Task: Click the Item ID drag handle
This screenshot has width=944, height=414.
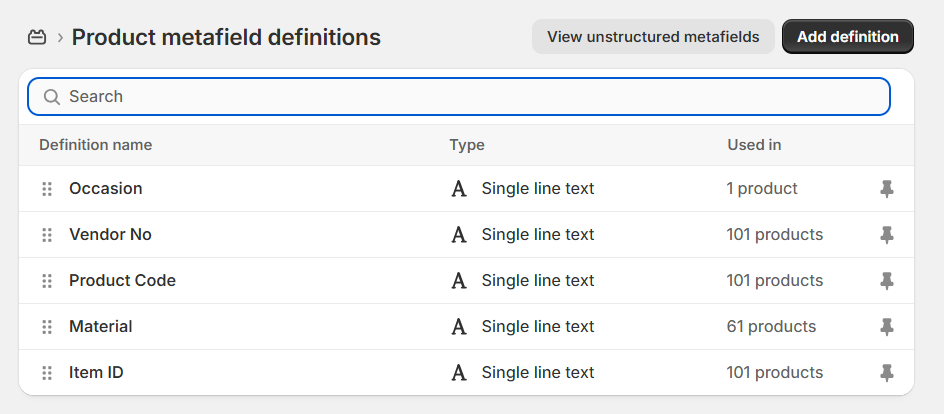Action: 47,373
